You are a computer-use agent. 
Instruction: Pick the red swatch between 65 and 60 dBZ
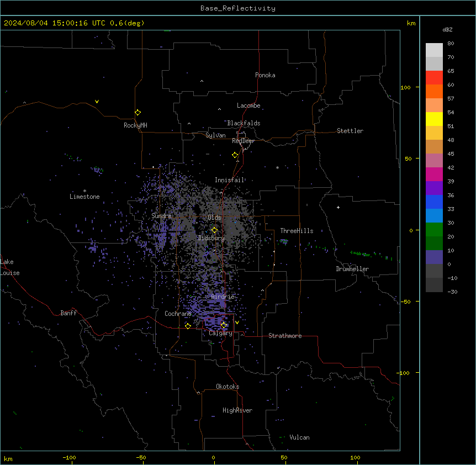434,78
